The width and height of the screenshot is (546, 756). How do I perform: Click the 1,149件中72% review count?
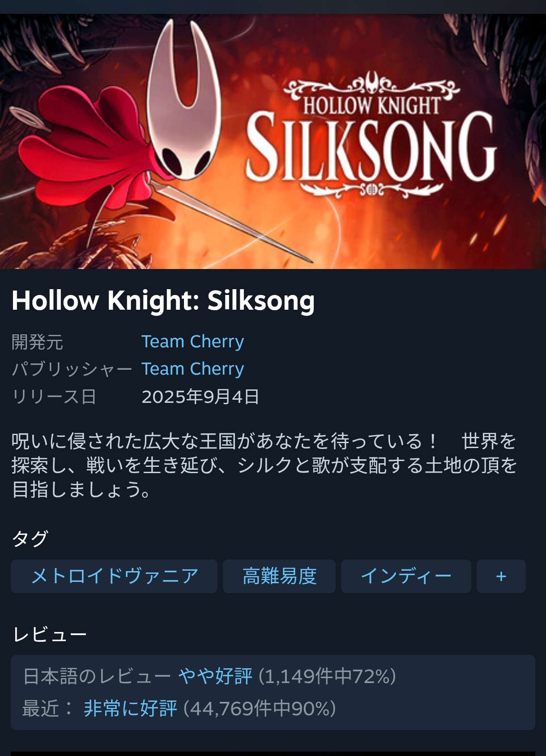pyautogui.click(x=328, y=676)
